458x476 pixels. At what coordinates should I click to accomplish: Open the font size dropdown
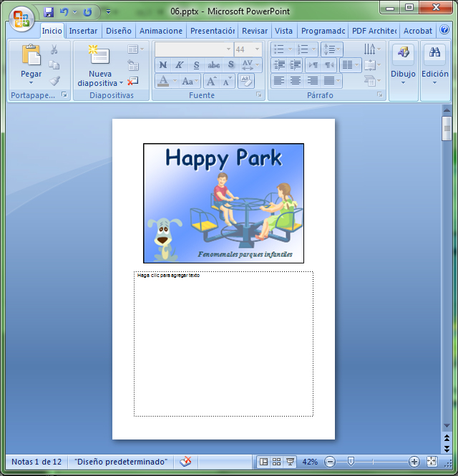pos(258,49)
